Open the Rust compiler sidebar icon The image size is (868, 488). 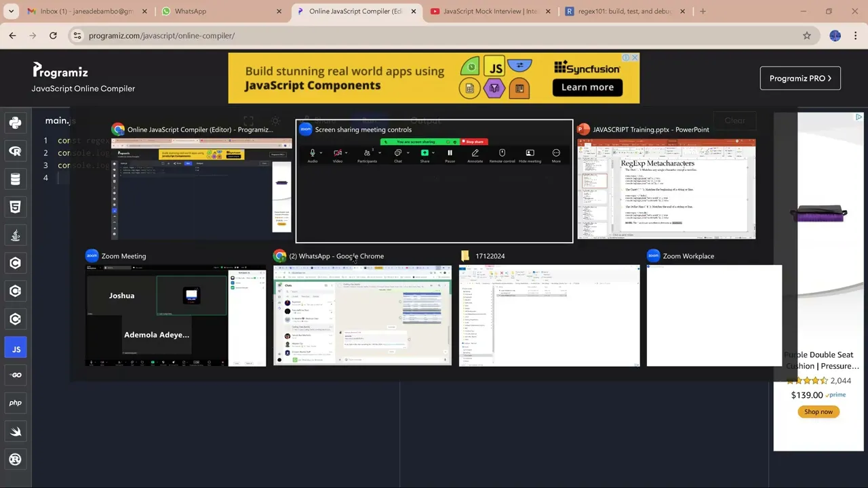(16, 459)
